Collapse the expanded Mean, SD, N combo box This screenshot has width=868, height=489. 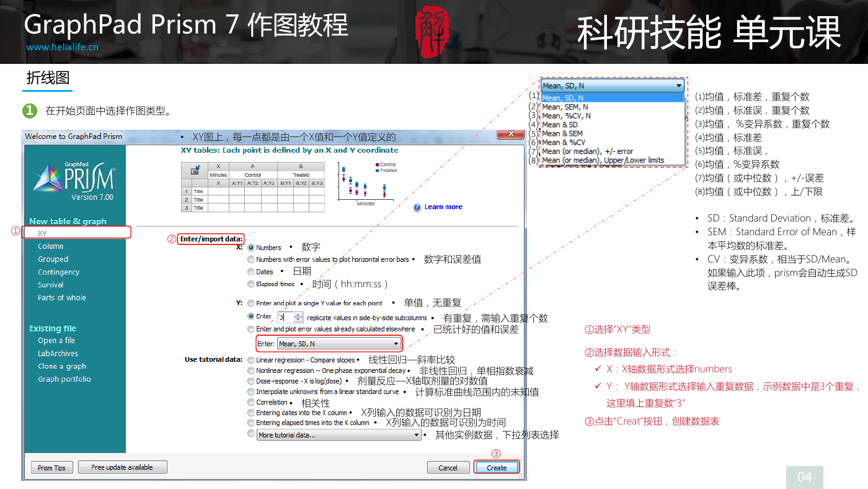(613, 86)
